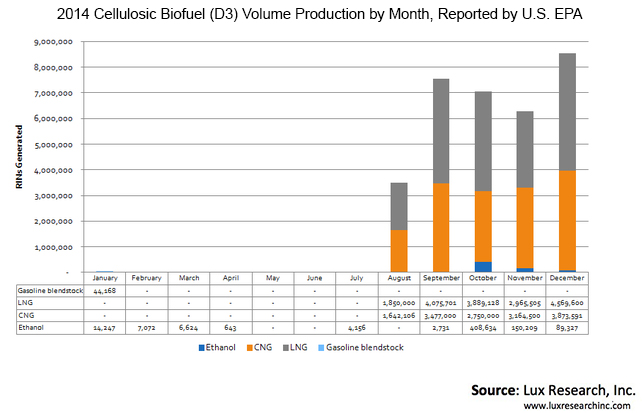Select the 1,000,000 axis value

[x=53, y=247]
